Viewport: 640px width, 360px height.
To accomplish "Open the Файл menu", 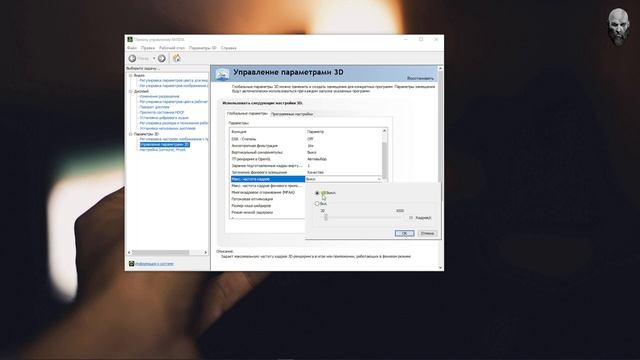I will [x=132, y=48].
